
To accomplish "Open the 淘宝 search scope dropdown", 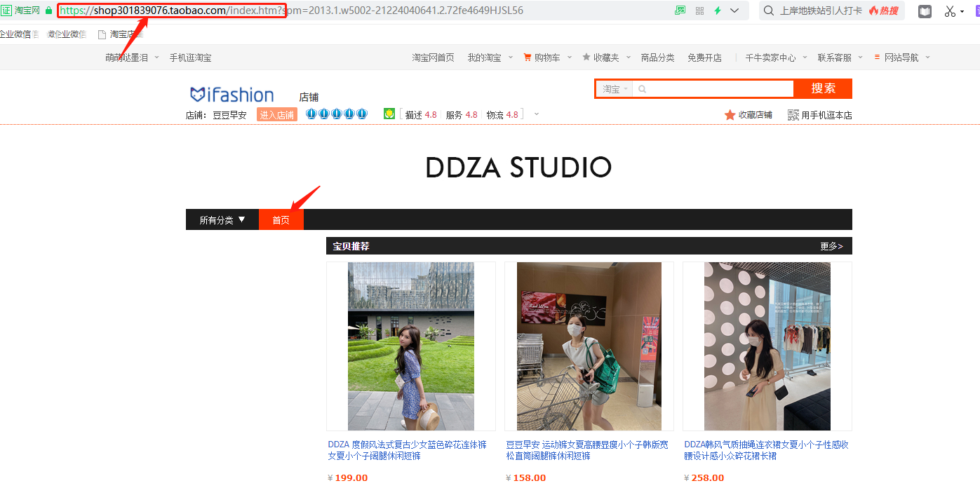I will pyautogui.click(x=615, y=89).
